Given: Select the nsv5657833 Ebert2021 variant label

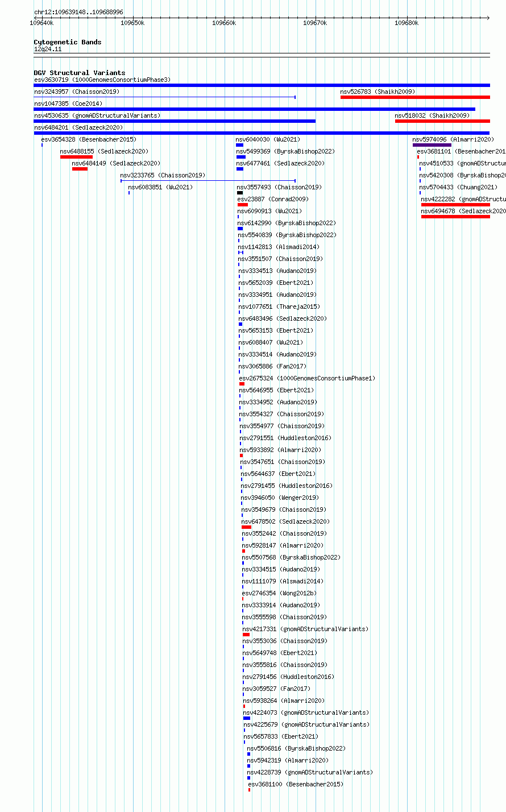Looking at the screenshot, I should click(x=282, y=736).
